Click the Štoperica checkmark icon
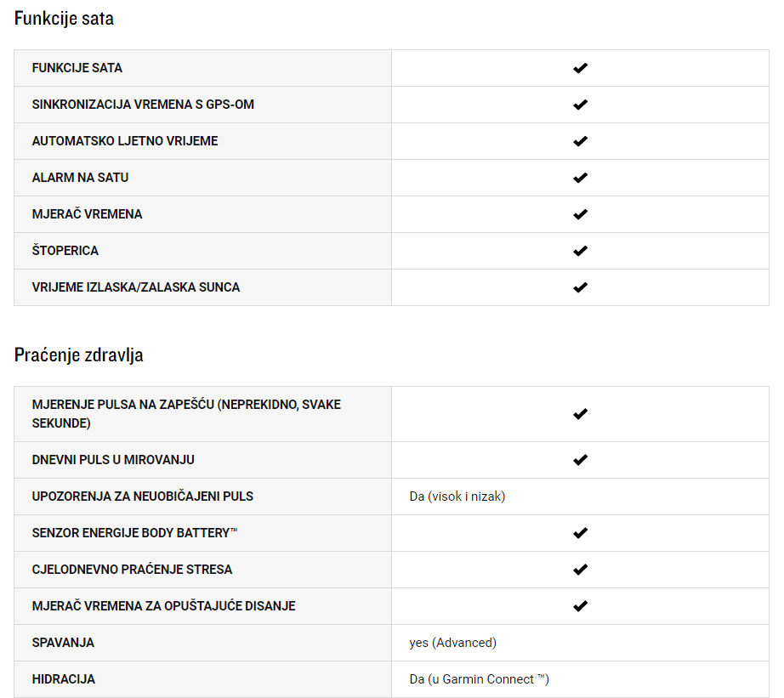 point(580,251)
